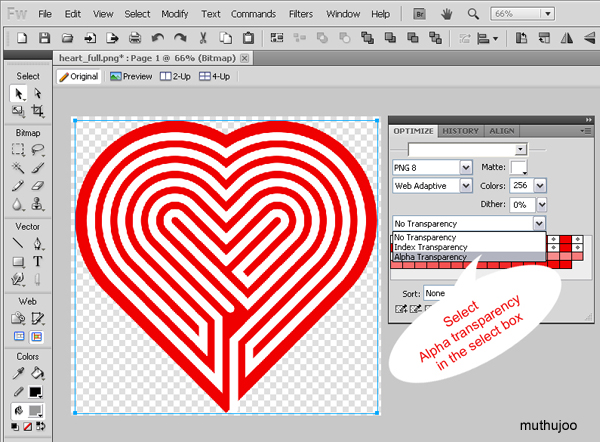
Task: Open the Web Adaptive palette dropdown
Action: (x=466, y=186)
